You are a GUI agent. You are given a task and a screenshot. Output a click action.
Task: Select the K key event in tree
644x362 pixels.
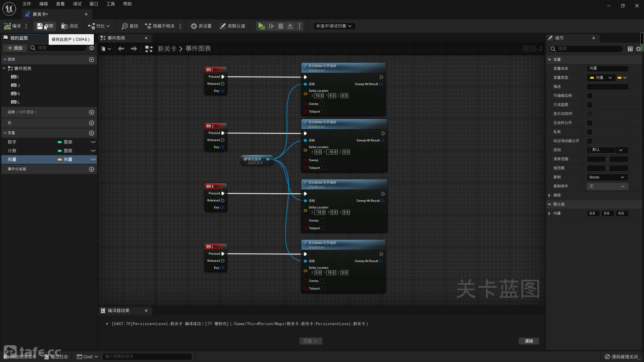click(x=16, y=94)
